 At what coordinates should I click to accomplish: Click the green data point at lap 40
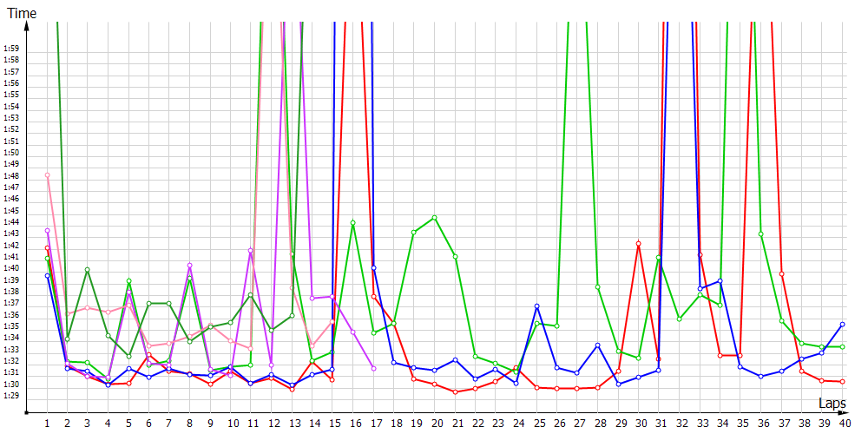(843, 347)
